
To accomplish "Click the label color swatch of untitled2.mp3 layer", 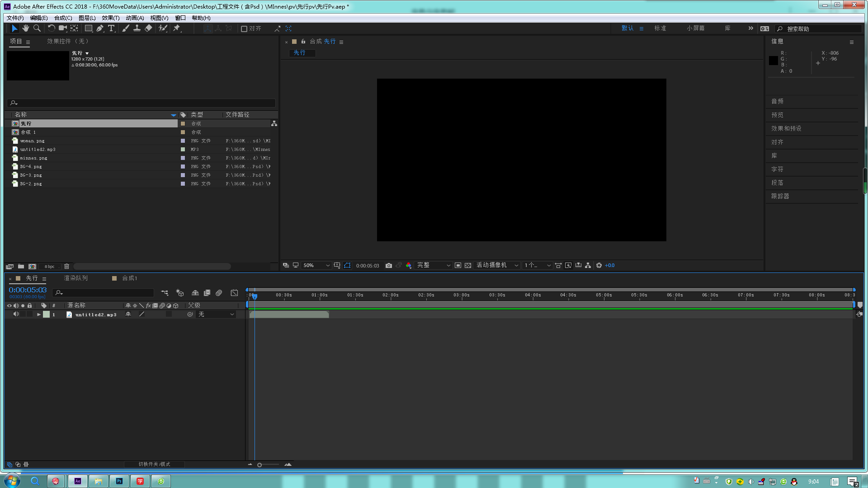I will point(47,314).
